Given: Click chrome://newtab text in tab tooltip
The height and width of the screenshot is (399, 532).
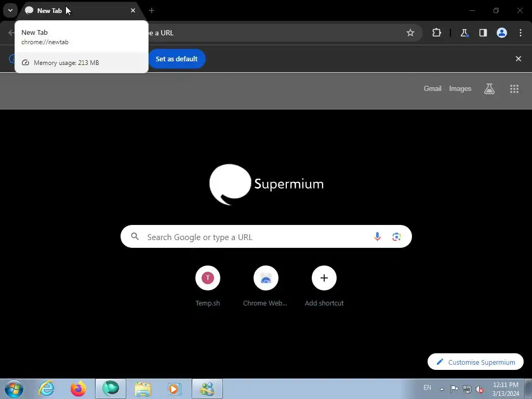Looking at the screenshot, I should coord(45,42).
